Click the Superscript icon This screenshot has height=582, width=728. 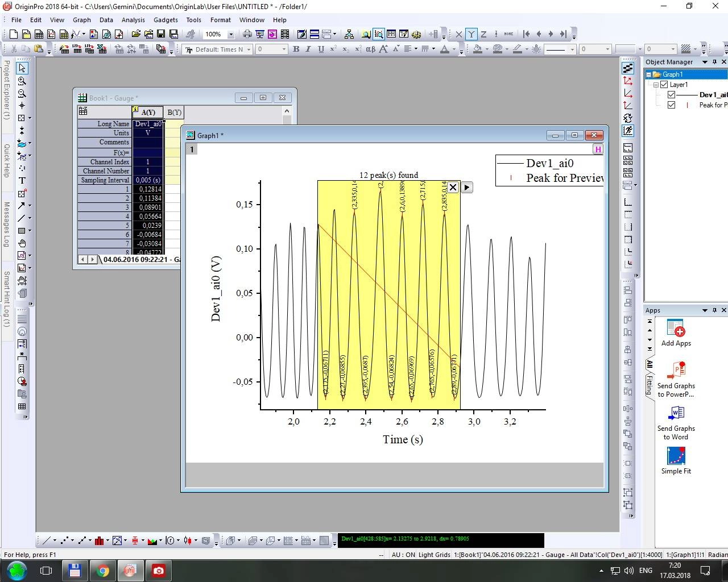pyautogui.click(x=333, y=49)
